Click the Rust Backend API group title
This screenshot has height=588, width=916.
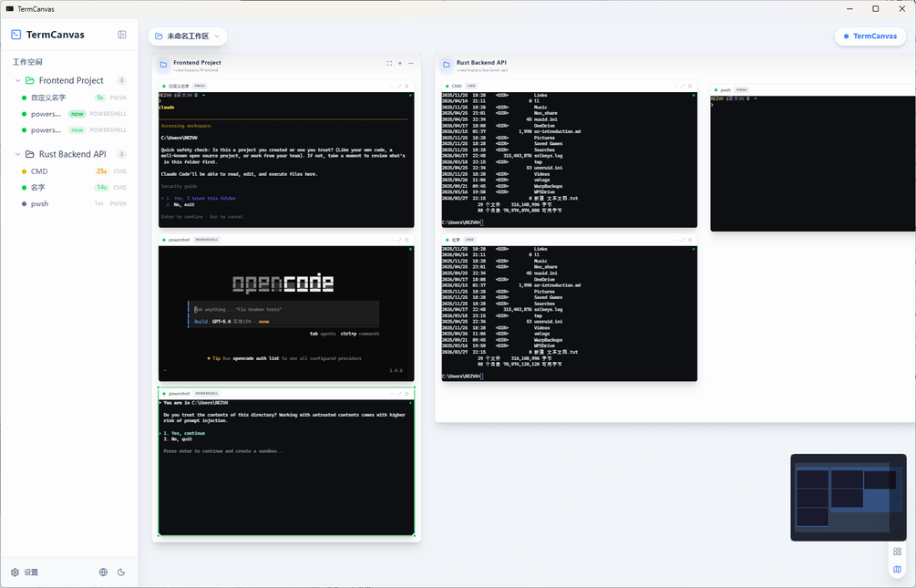[481, 63]
